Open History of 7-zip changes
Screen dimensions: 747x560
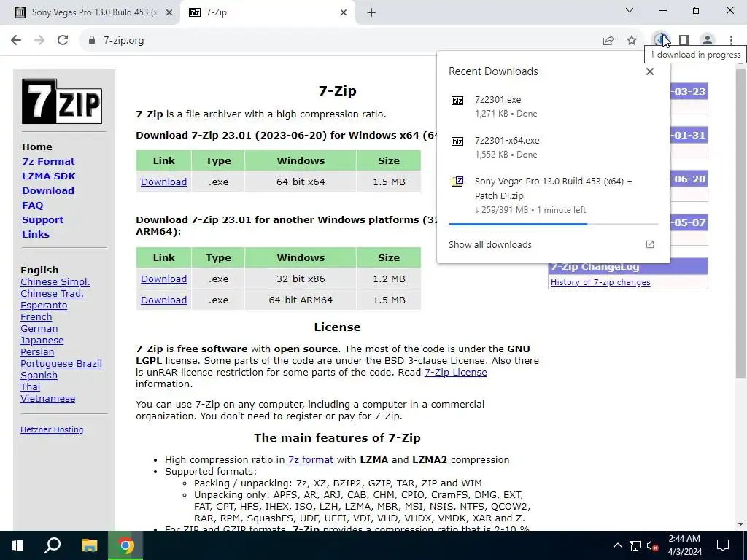point(600,282)
